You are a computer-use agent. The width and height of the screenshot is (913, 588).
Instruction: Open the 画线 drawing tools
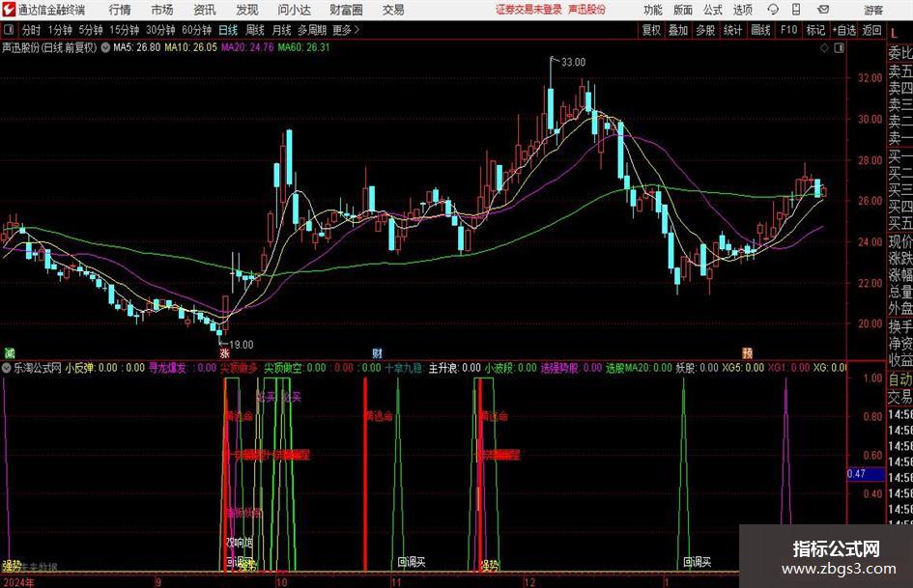tap(760, 30)
